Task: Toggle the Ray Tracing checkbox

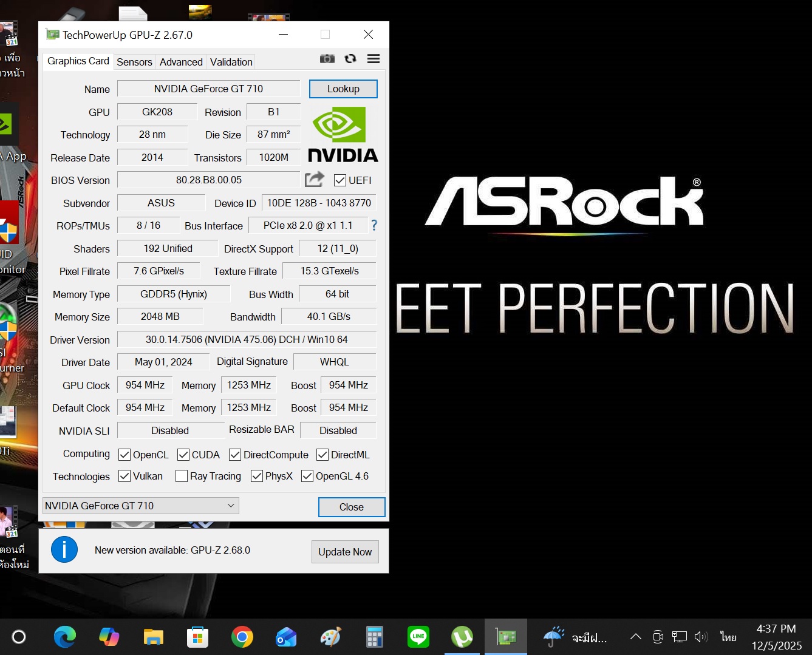Action: pyautogui.click(x=182, y=476)
